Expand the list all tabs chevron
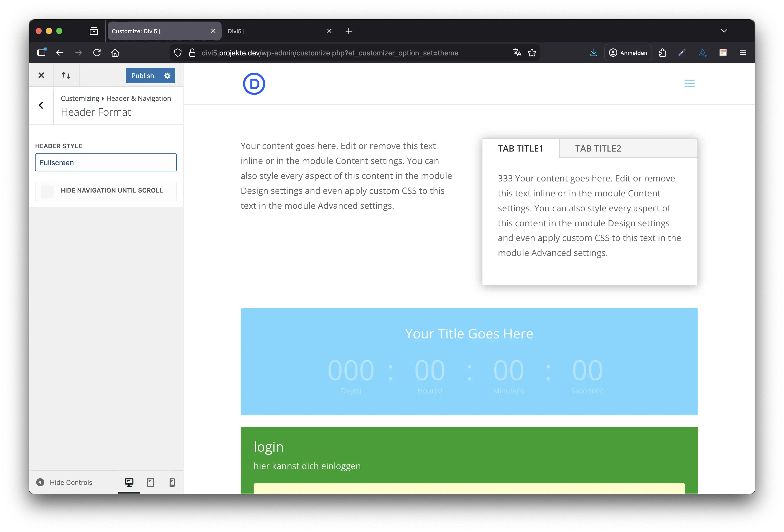Image resolution: width=784 pixels, height=532 pixels. tap(724, 31)
